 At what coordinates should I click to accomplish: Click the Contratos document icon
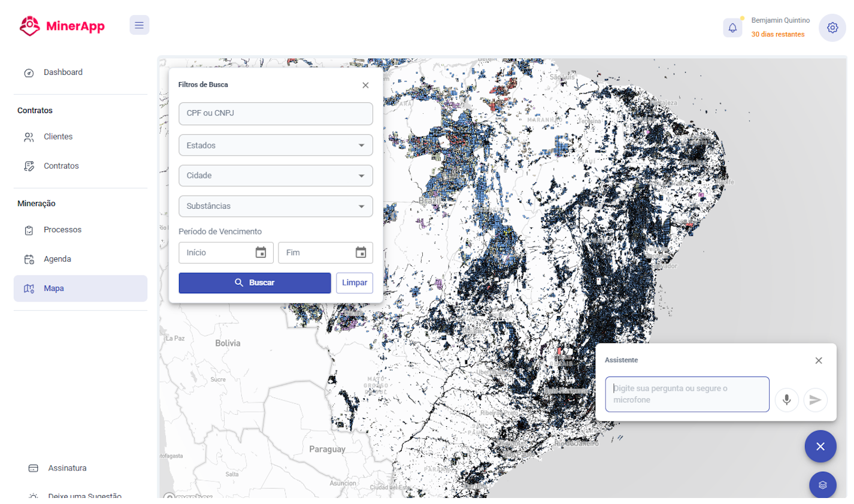coord(29,166)
